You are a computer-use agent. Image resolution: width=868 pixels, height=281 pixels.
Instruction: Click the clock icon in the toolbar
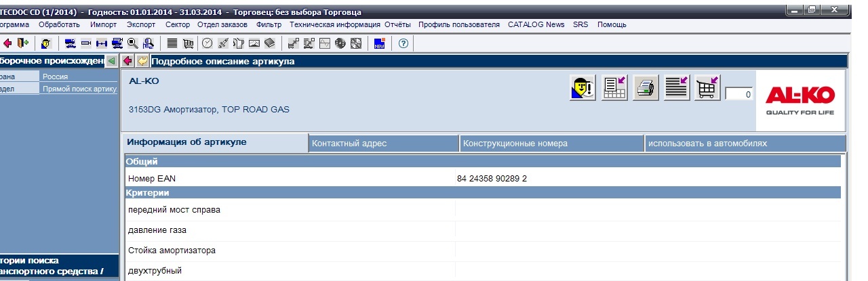[x=207, y=43]
